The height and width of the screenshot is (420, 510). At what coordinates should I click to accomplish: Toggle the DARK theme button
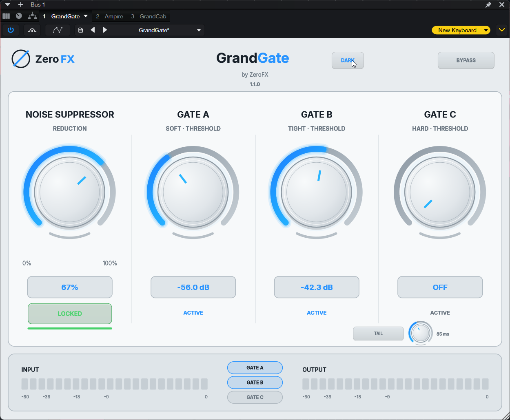pyautogui.click(x=348, y=60)
